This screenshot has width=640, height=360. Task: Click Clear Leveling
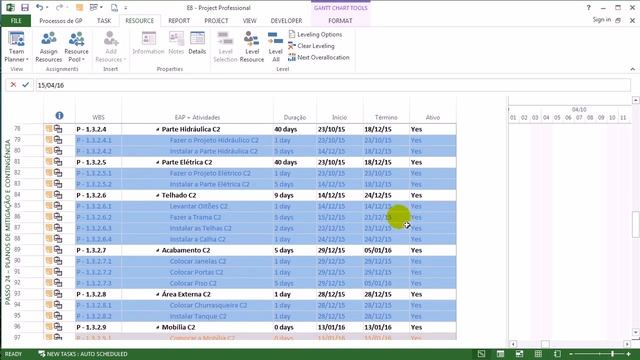(x=311, y=46)
